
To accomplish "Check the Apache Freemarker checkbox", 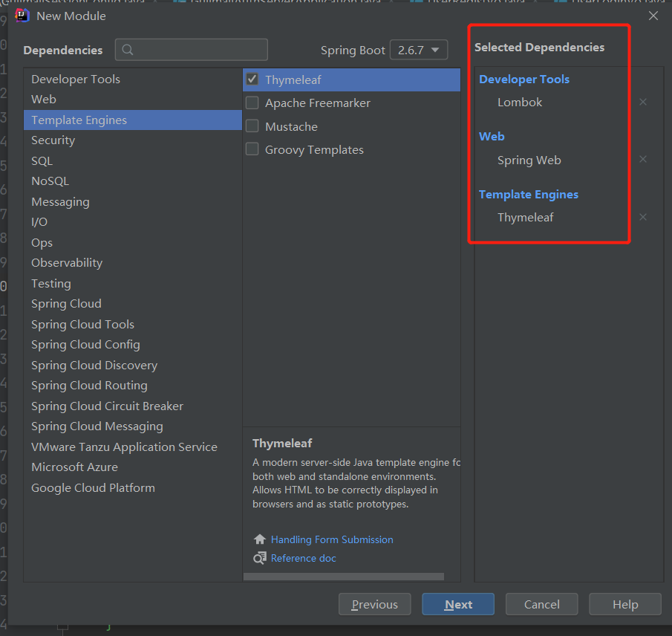I will [252, 103].
